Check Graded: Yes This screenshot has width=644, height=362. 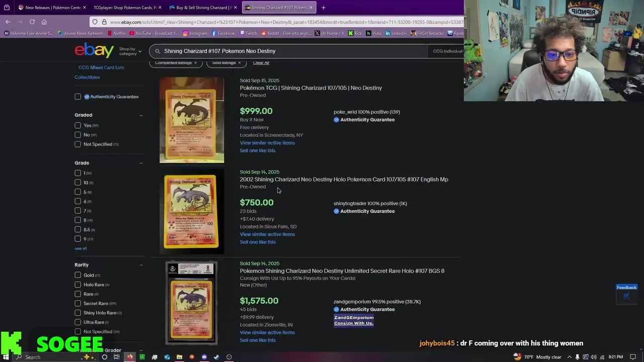[77, 125]
